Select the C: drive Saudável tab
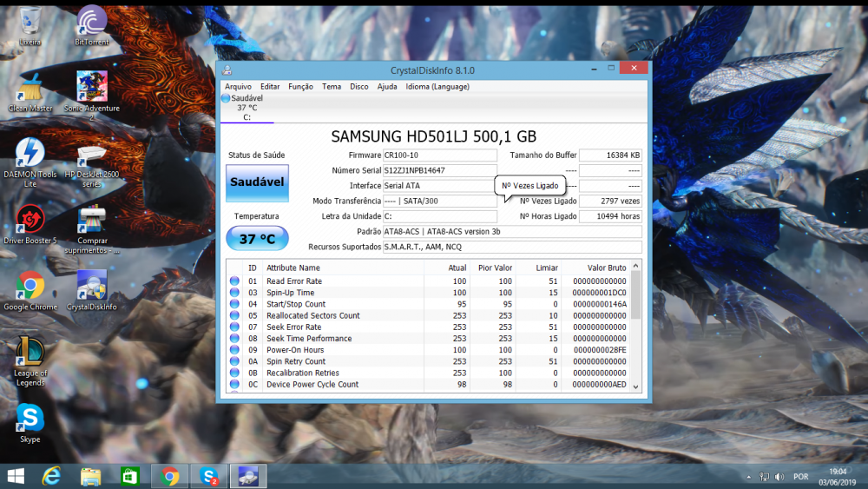The image size is (868, 489). 246,108
